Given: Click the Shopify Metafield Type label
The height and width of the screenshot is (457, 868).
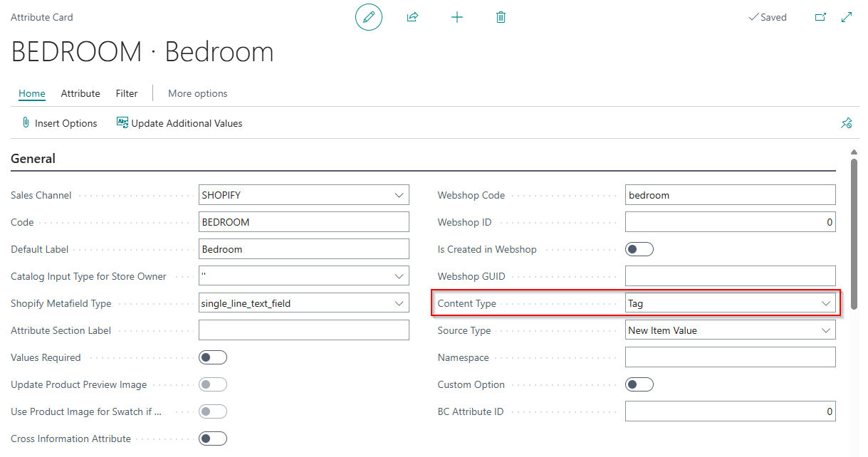Looking at the screenshot, I should point(61,303).
